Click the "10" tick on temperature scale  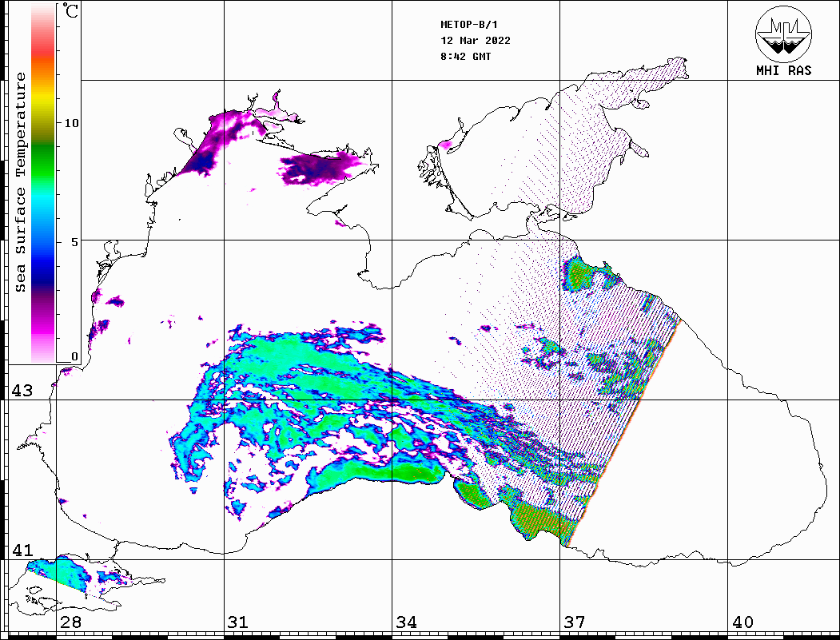[71, 123]
